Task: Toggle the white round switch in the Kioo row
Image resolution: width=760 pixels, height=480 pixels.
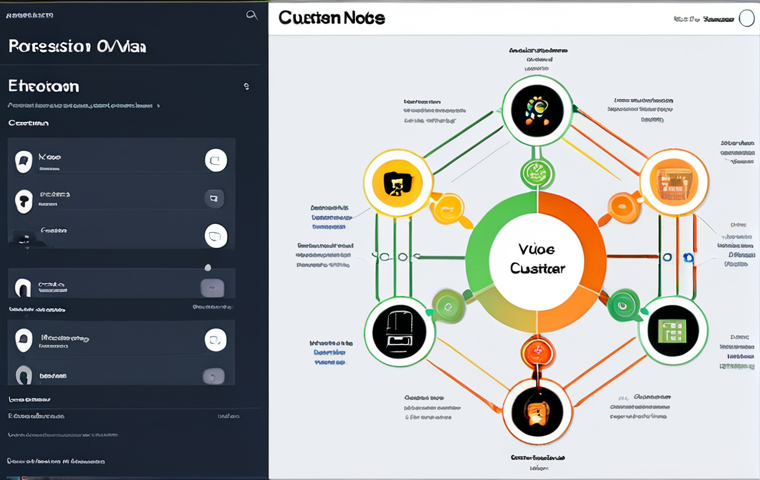Action: [216, 160]
